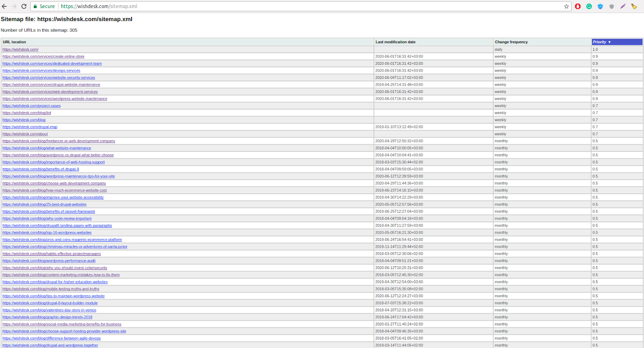Image resolution: width=644 pixels, height=348 pixels.
Task: Open the benefits-of-laravel-framework link
Action: click(49, 211)
